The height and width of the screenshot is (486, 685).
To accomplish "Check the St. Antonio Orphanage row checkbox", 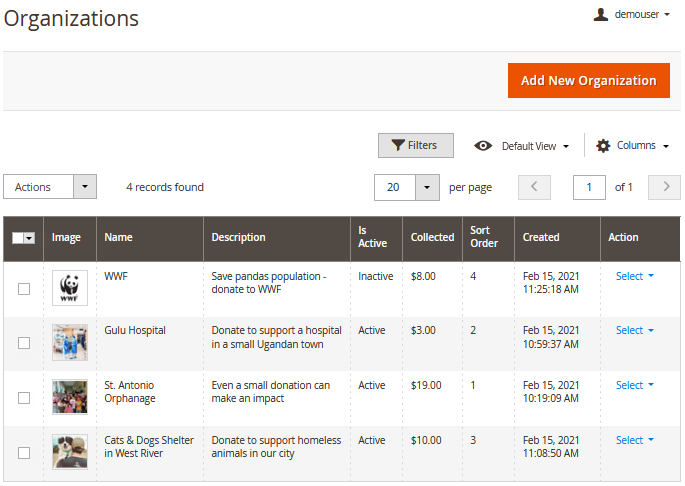I will (x=24, y=398).
